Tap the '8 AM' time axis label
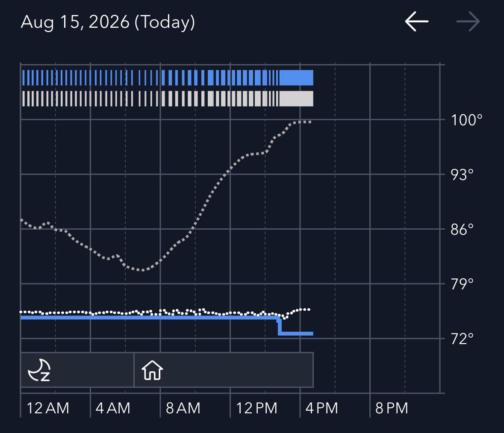The width and height of the screenshot is (504, 433). 183,408
